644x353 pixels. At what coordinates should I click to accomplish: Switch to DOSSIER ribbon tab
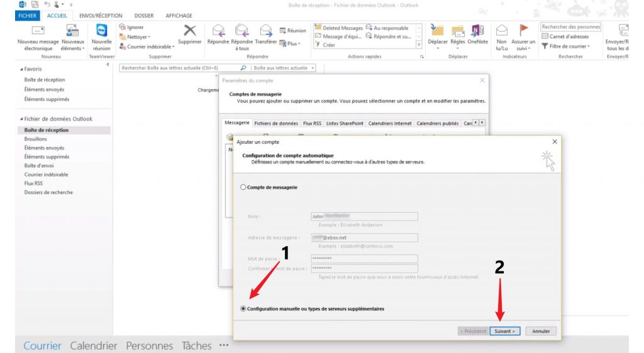(x=144, y=16)
